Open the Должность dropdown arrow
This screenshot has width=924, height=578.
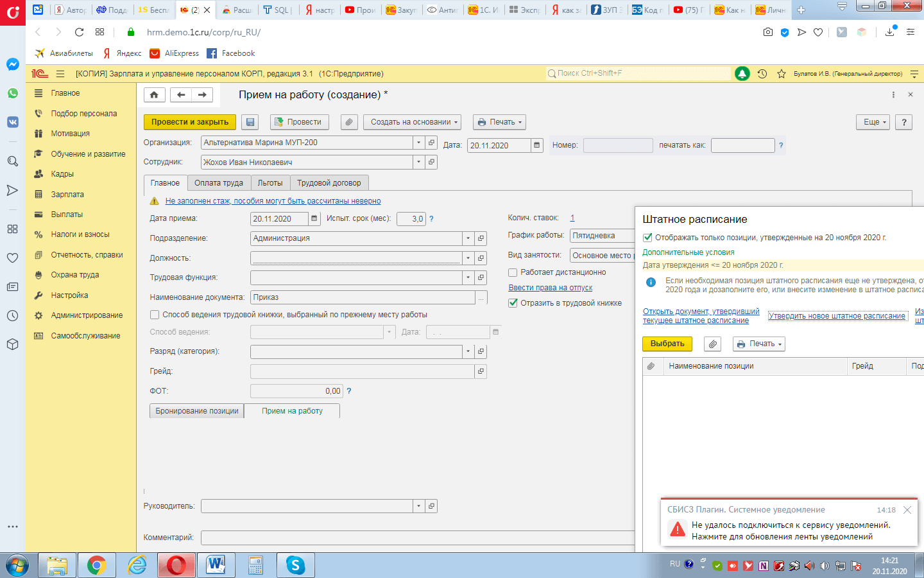coord(468,258)
